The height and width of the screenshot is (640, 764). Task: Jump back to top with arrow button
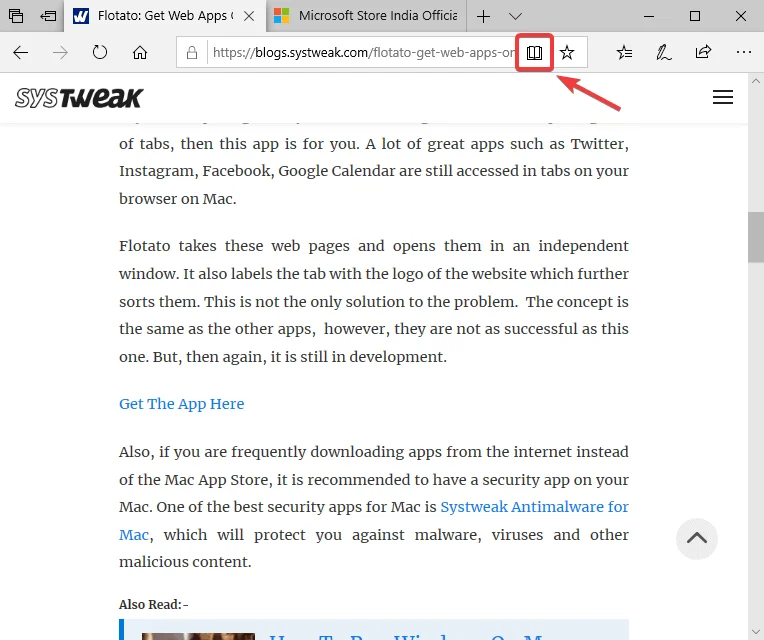[697, 538]
